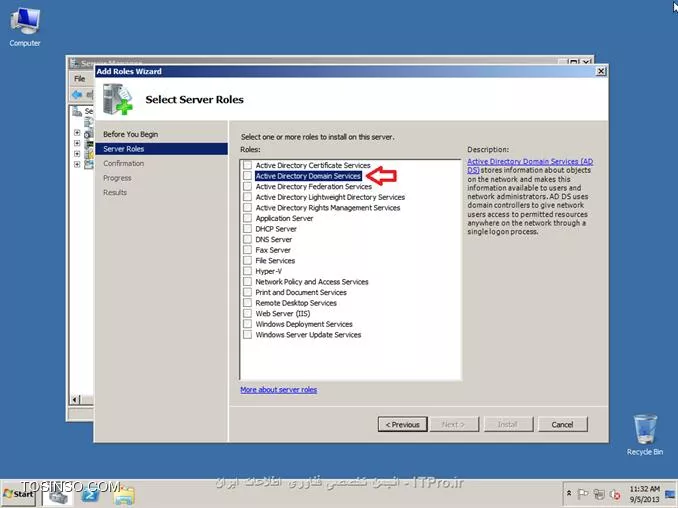Click Show Desktop strip in taskbar
The height and width of the screenshot is (508, 678).
coord(671,494)
